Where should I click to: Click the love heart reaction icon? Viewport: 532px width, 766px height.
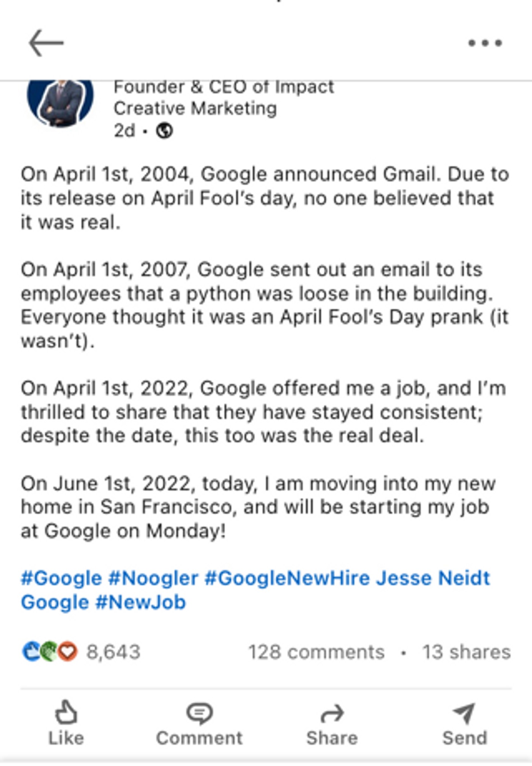(x=68, y=652)
